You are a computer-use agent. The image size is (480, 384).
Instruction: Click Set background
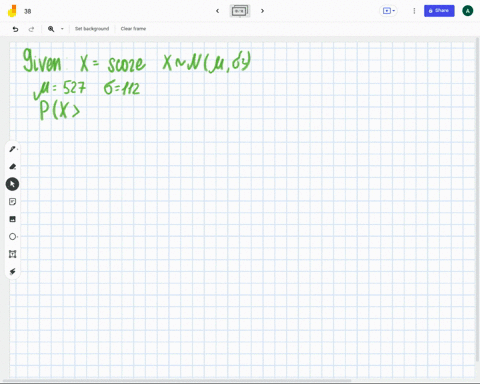pyautogui.click(x=92, y=29)
